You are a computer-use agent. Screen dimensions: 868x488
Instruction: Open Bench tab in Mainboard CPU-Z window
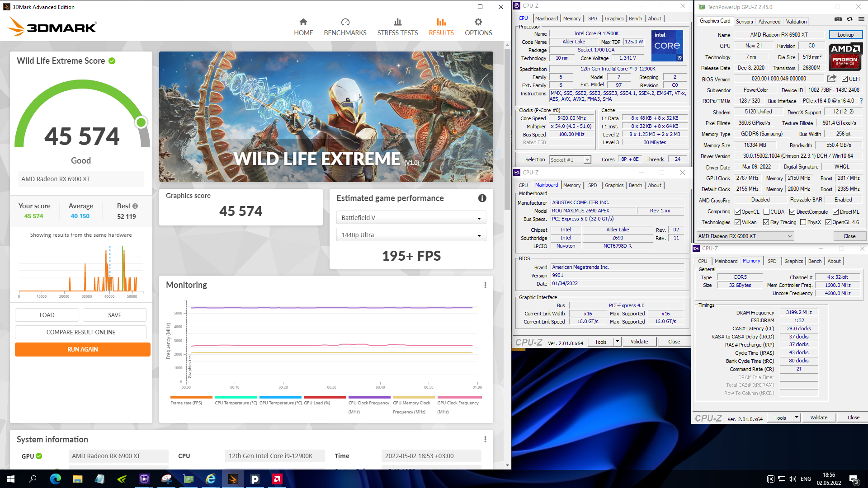point(635,185)
